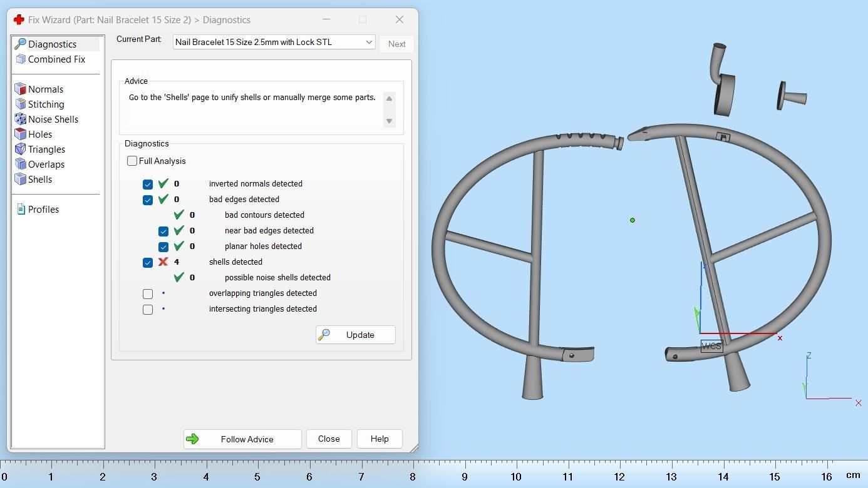The height and width of the screenshot is (488, 868).
Task: Go to the Normals page
Action: click(46, 89)
